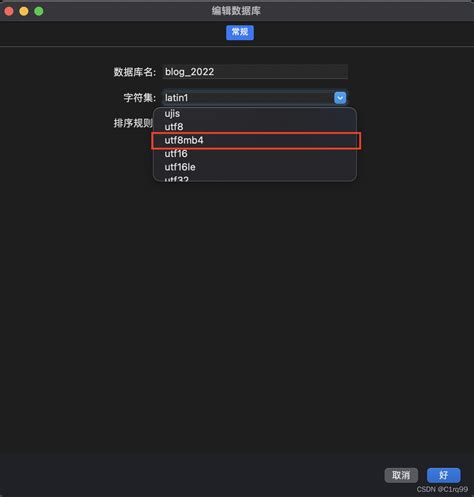This screenshot has width=474, height=497.
Task: Pick the ujis charset option
Action: (255, 114)
